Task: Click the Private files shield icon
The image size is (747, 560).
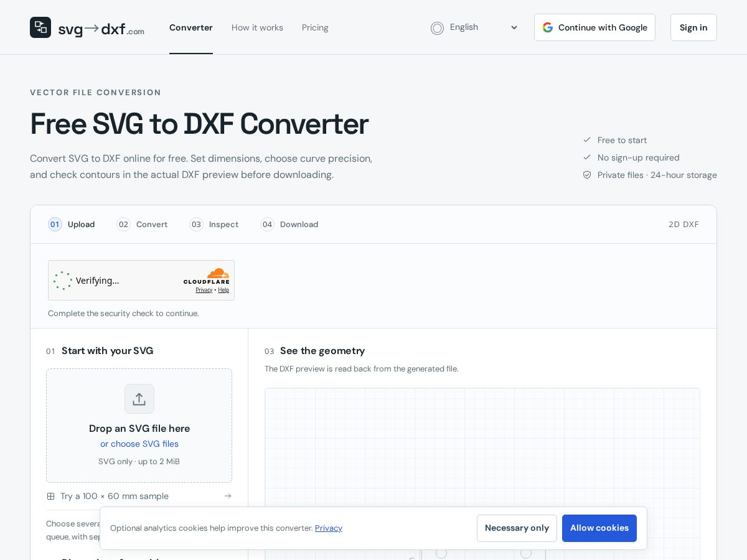Action: click(x=587, y=175)
